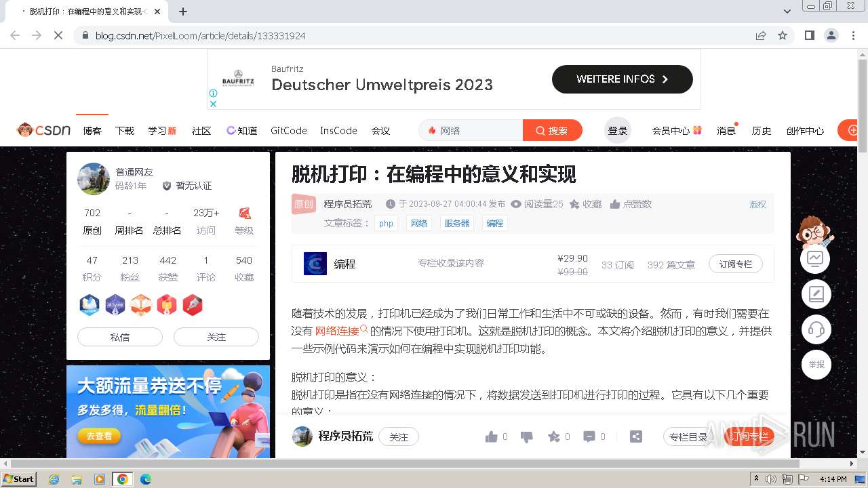Viewport: 868px width, 488px height.
Task: Click the Chrome profile icon
Action: (x=831, y=35)
